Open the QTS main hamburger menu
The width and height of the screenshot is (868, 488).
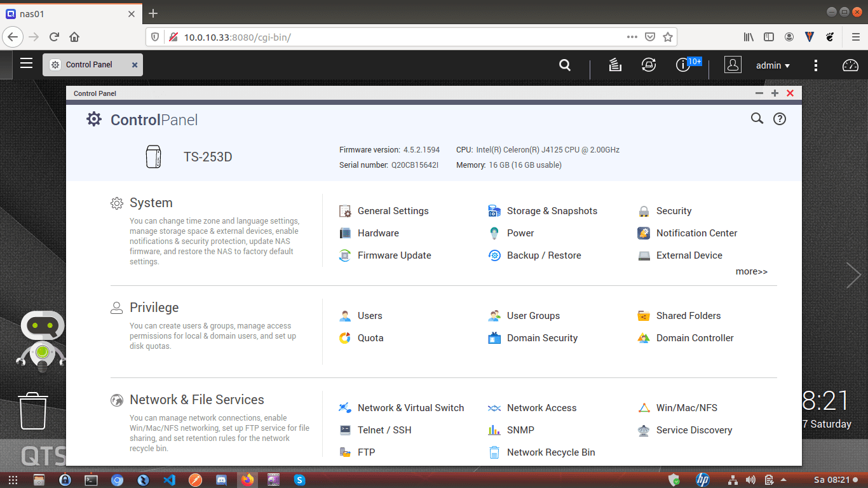pyautogui.click(x=26, y=63)
